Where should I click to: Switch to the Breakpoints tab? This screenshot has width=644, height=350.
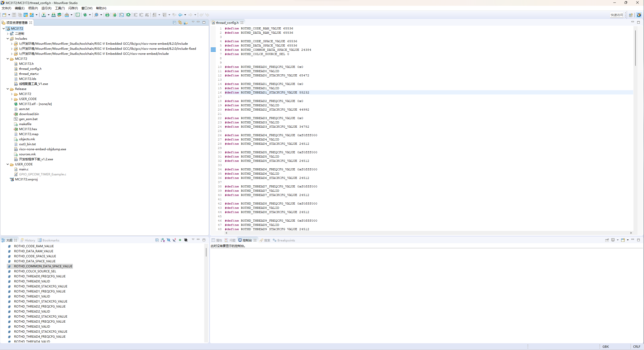pyautogui.click(x=284, y=240)
